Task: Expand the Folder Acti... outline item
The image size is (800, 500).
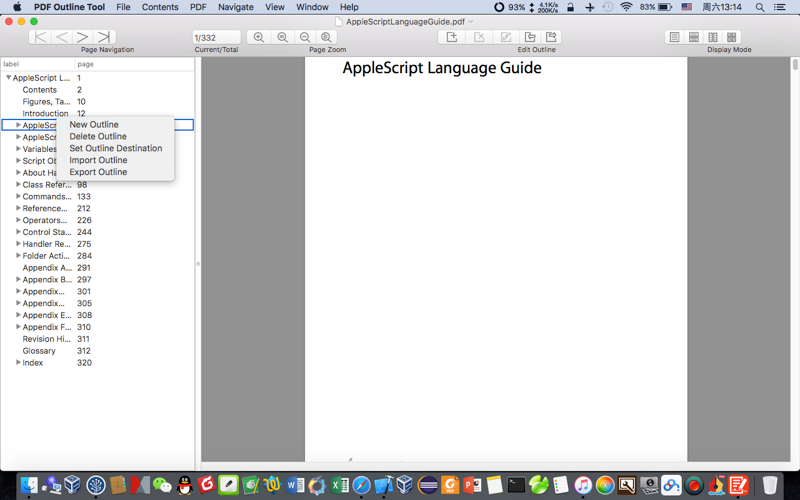Action: coord(18,255)
